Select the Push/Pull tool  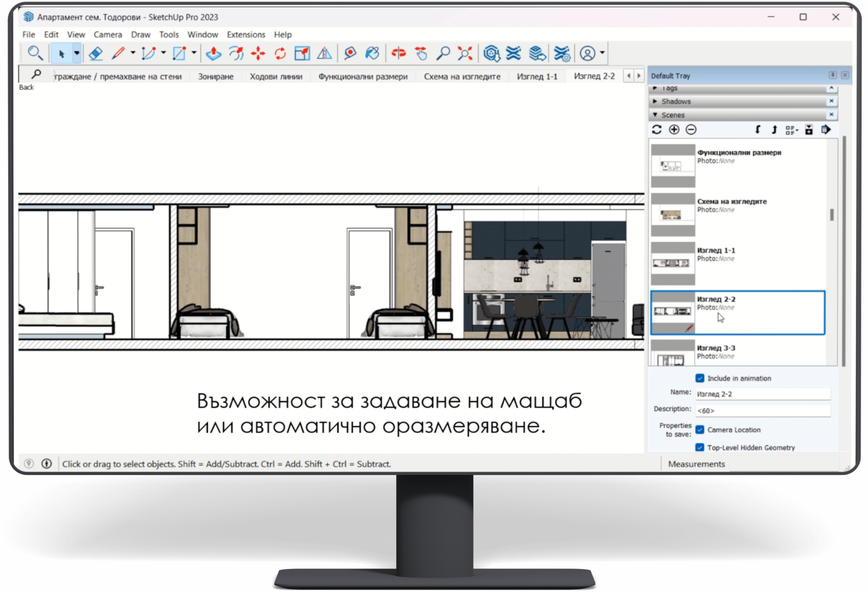tap(214, 54)
